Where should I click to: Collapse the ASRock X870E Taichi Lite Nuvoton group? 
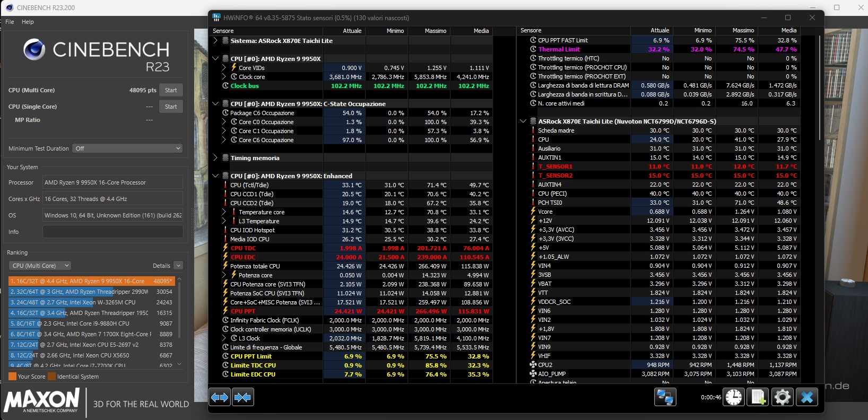[x=523, y=121]
